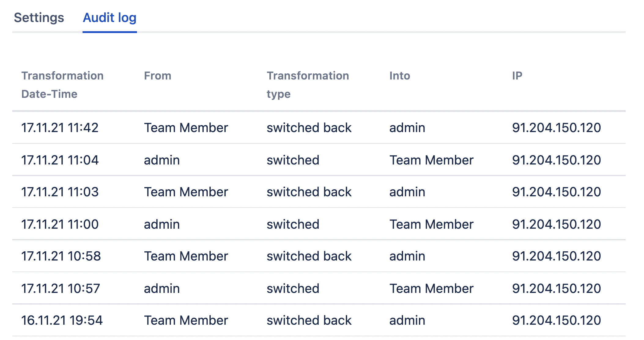Select the 17.11.21 10:58 timestamp cell
The width and height of the screenshot is (644, 340).
click(61, 256)
